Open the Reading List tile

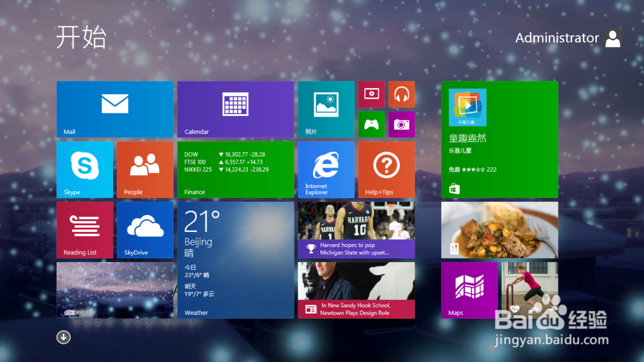pos(84,230)
